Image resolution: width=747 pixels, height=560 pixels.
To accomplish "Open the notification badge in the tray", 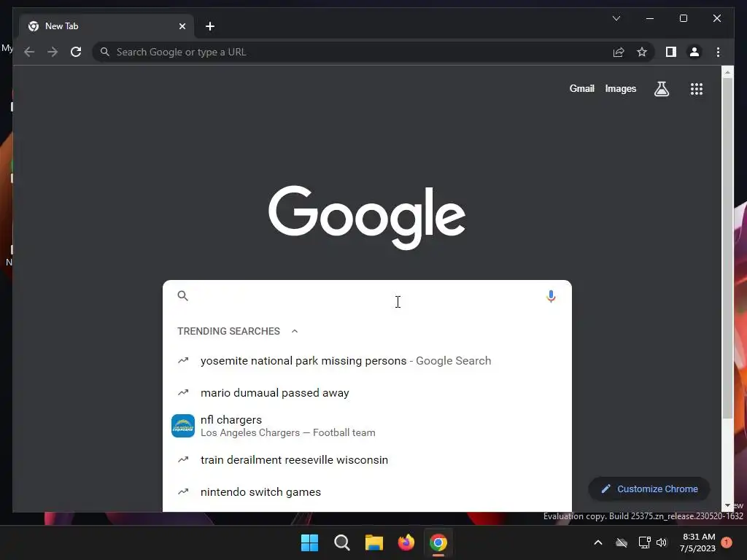I will point(727,542).
